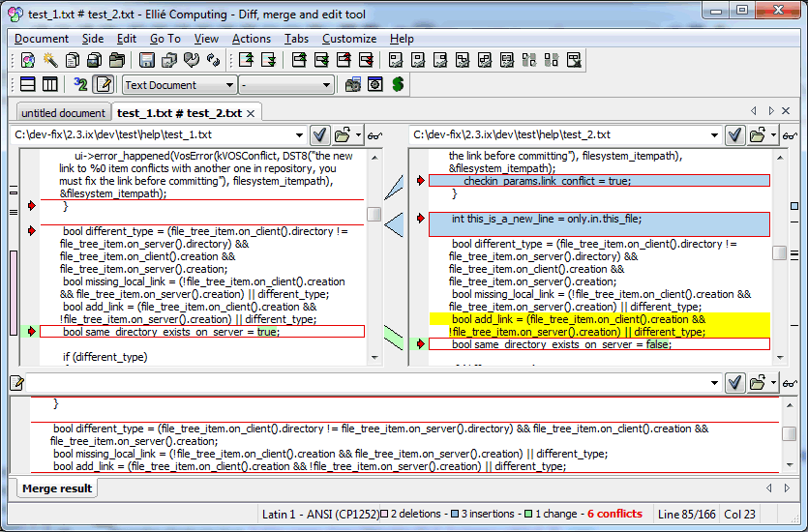This screenshot has height=532, width=808.
Task: Open folder button arrow for merge pane
Action: pyautogui.click(x=773, y=383)
